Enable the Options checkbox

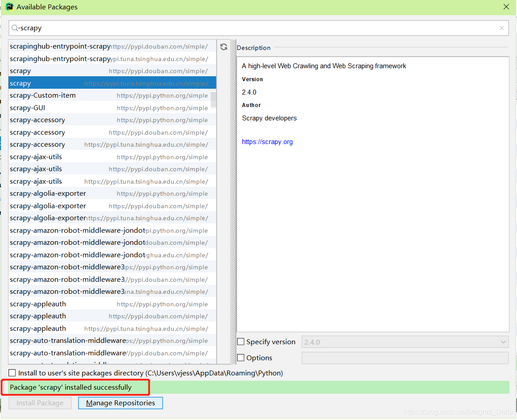[x=241, y=358]
